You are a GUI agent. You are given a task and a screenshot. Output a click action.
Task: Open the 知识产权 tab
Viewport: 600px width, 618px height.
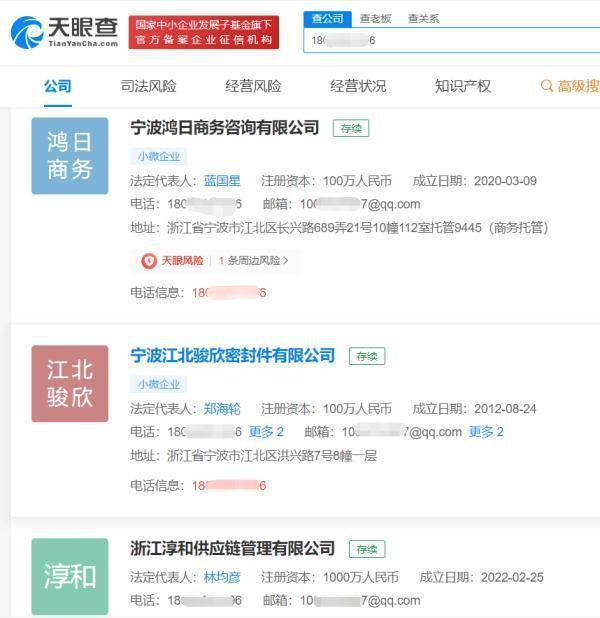coord(463,86)
